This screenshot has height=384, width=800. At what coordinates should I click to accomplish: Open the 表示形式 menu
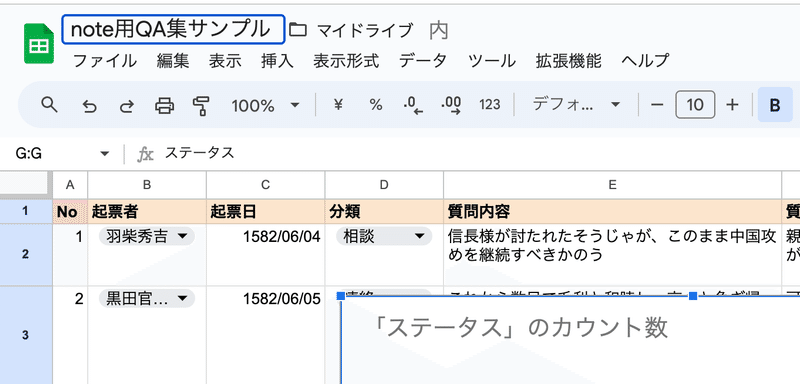pos(346,61)
